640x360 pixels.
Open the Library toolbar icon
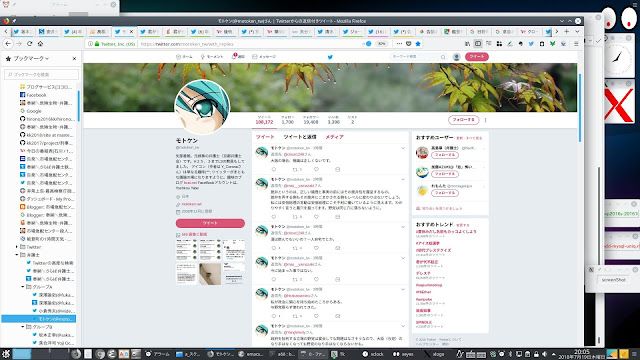coord(467,44)
